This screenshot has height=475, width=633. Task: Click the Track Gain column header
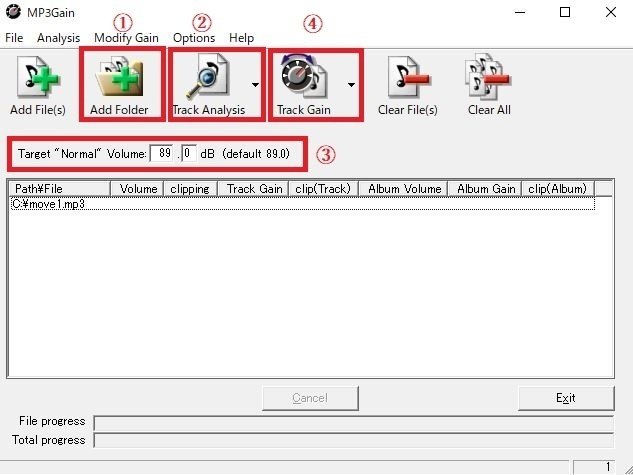point(253,188)
